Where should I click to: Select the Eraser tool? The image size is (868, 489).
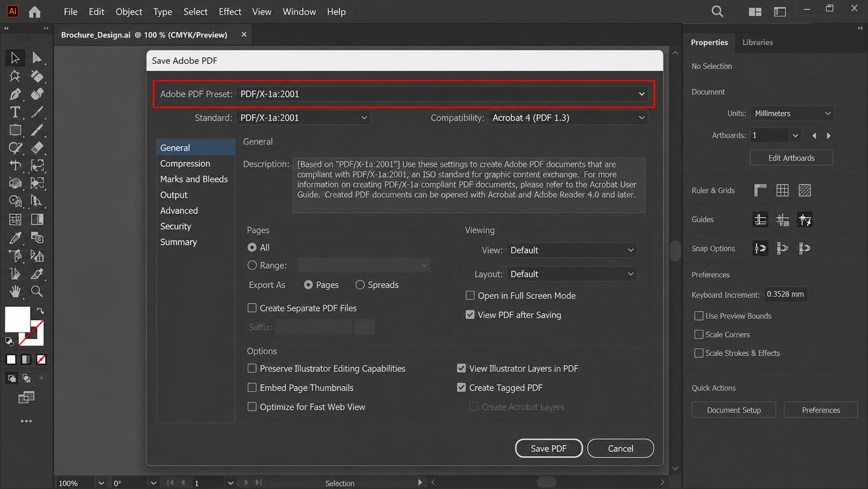click(x=37, y=148)
